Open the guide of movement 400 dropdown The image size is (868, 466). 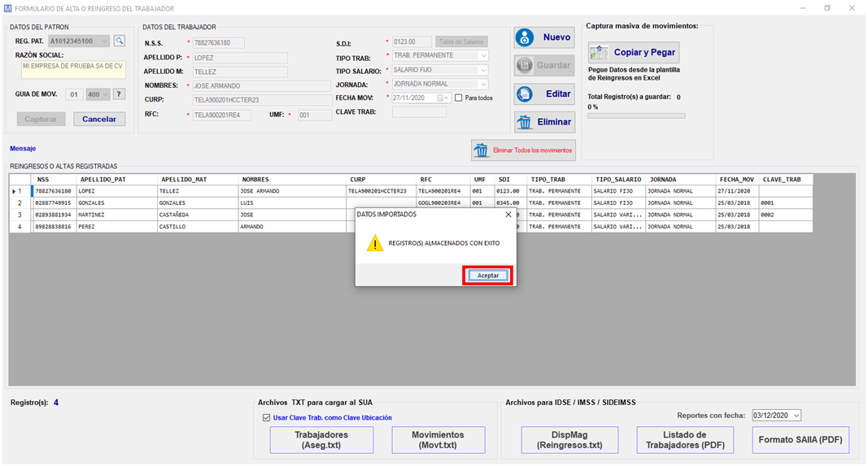pyautogui.click(x=105, y=94)
